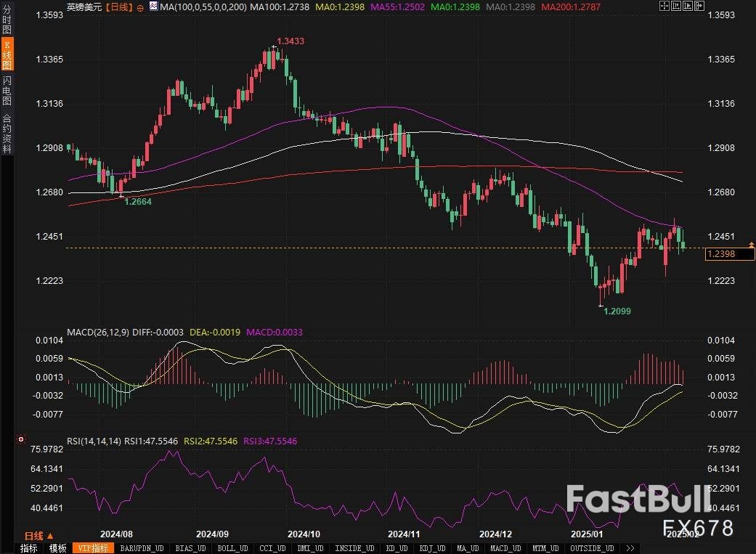
Task: Select the VIP指标 tab
Action: pyautogui.click(x=93, y=548)
